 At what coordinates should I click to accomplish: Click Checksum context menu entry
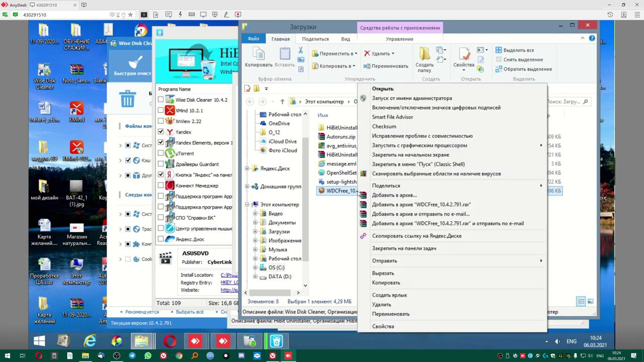[x=384, y=126]
